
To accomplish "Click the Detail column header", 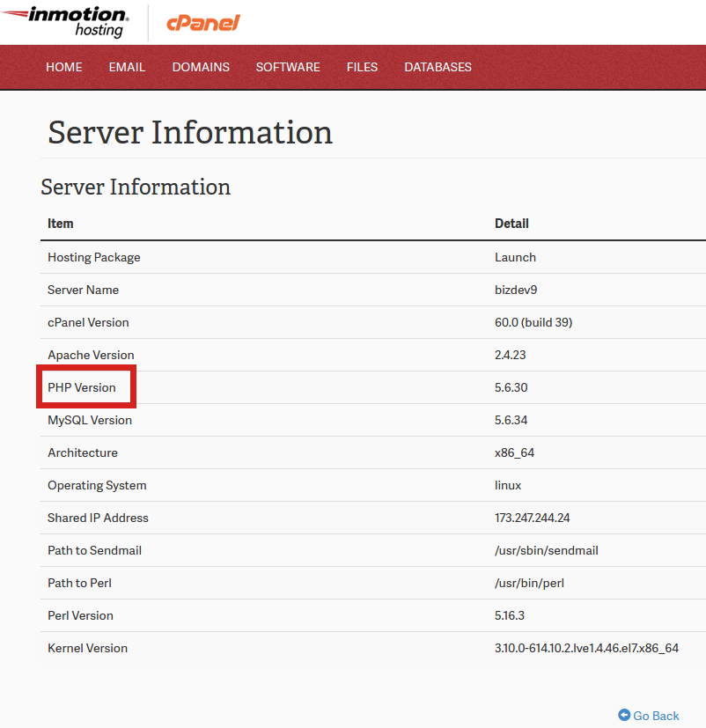I will pyautogui.click(x=511, y=224).
